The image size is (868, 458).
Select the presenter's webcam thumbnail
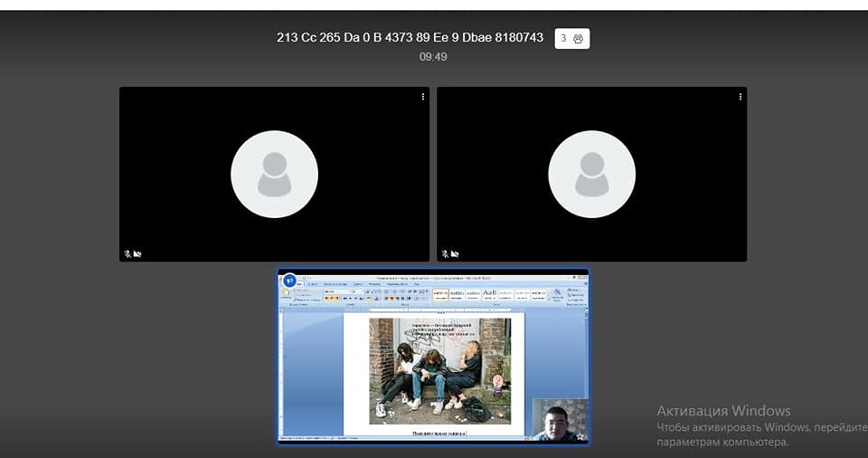[559, 419]
